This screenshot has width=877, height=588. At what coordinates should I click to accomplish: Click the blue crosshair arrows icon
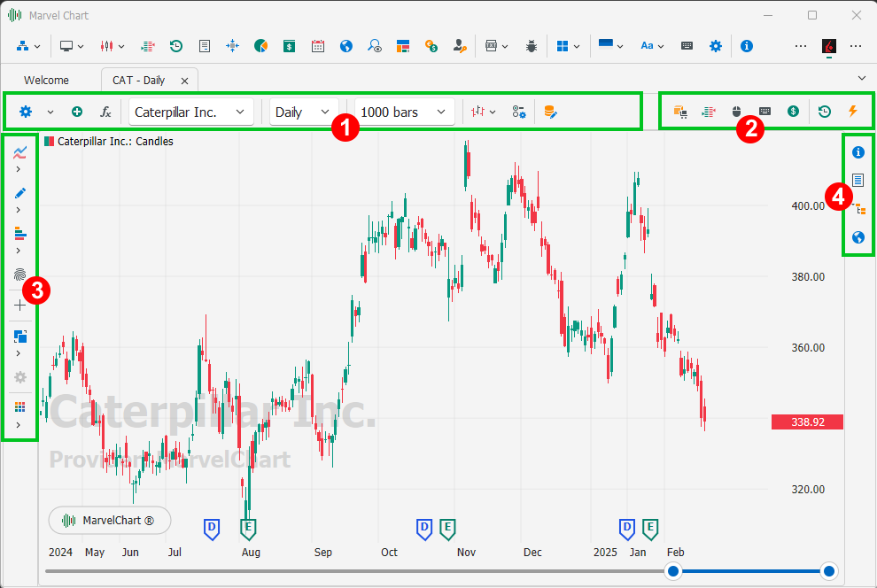(x=233, y=46)
